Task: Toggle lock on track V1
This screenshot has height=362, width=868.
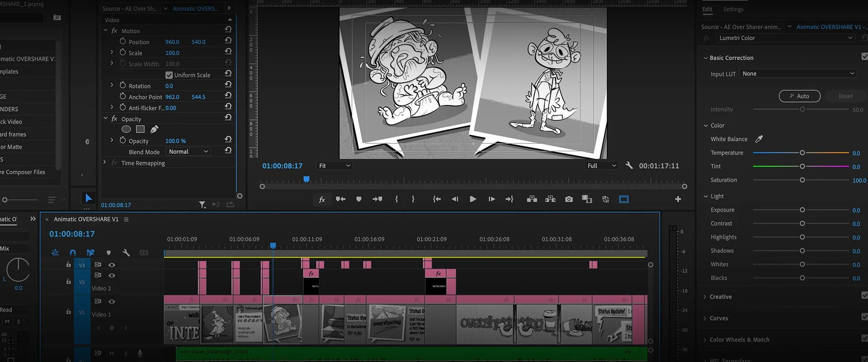Action: pyautogui.click(x=69, y=312)
